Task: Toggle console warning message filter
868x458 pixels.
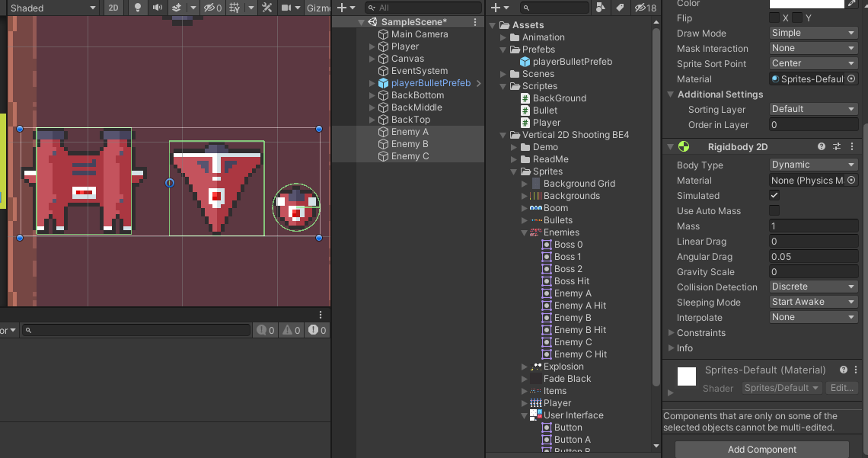Action: click(291, 330)
